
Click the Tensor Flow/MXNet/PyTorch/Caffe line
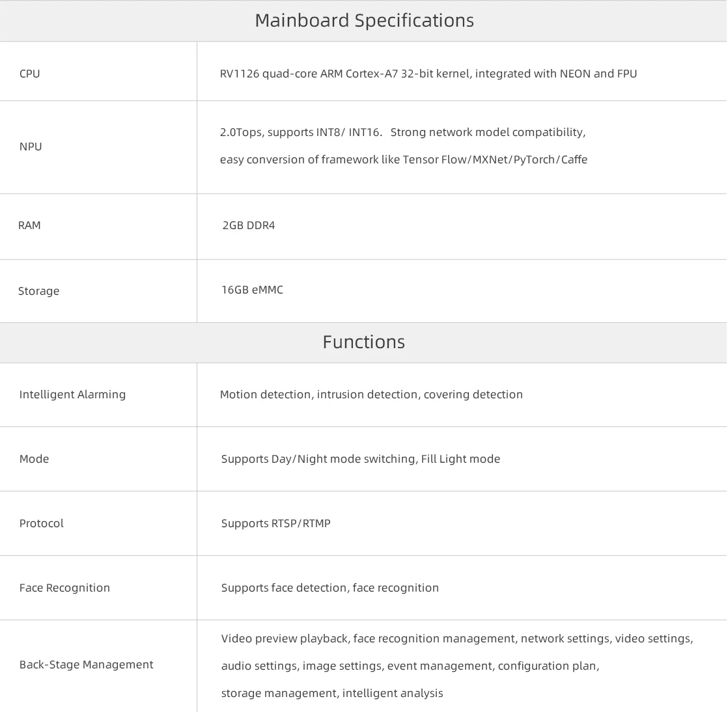point(404,159)
